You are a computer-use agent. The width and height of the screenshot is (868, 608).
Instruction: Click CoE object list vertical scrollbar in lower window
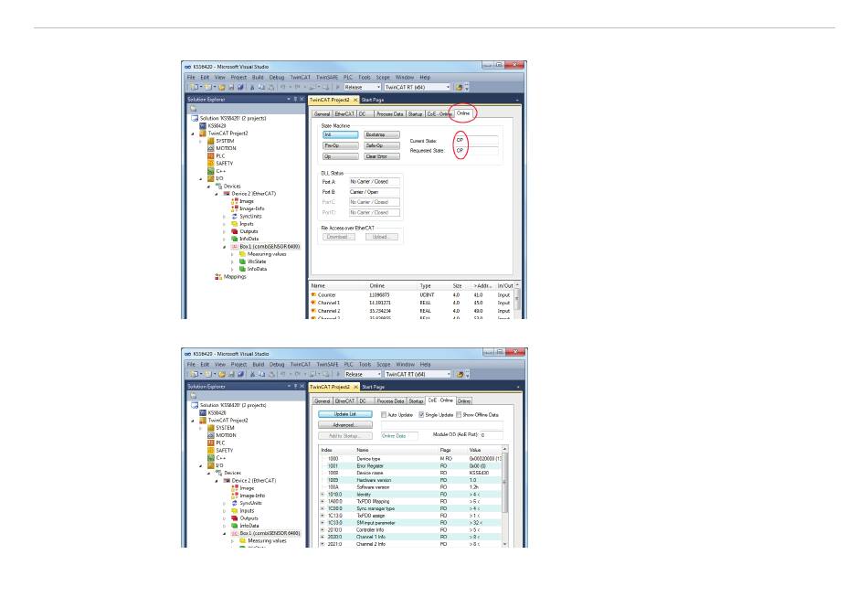coord(504,496)
